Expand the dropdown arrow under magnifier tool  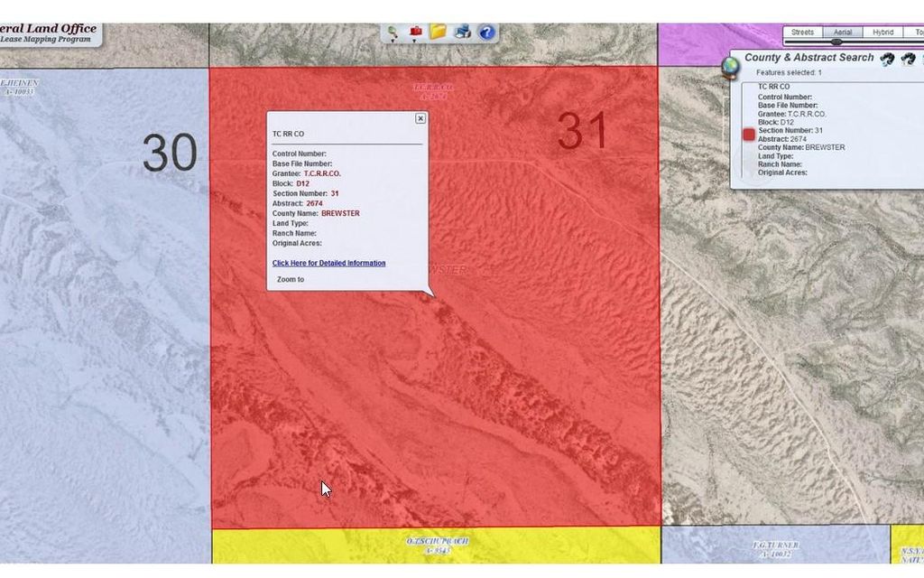tap(393, 42)
